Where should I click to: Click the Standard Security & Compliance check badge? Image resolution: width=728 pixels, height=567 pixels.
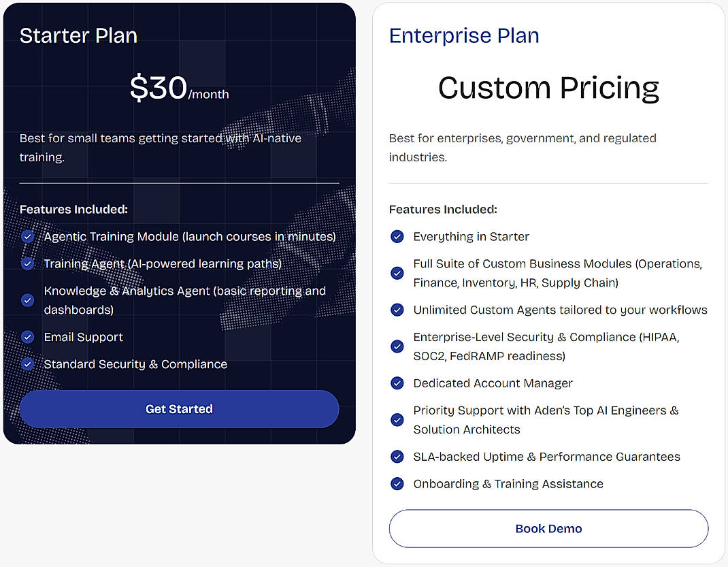(x=28, y=364)
